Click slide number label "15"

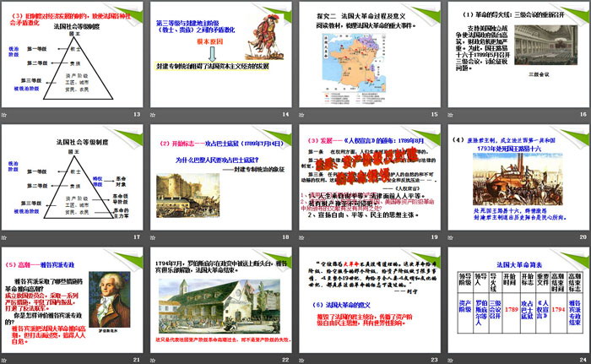(435, 114)
